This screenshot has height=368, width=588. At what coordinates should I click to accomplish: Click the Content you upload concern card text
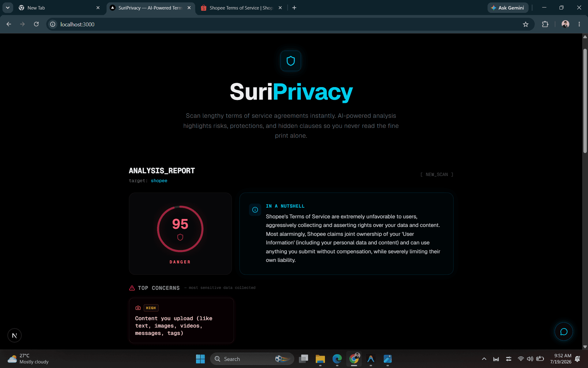tap(174, 326)
